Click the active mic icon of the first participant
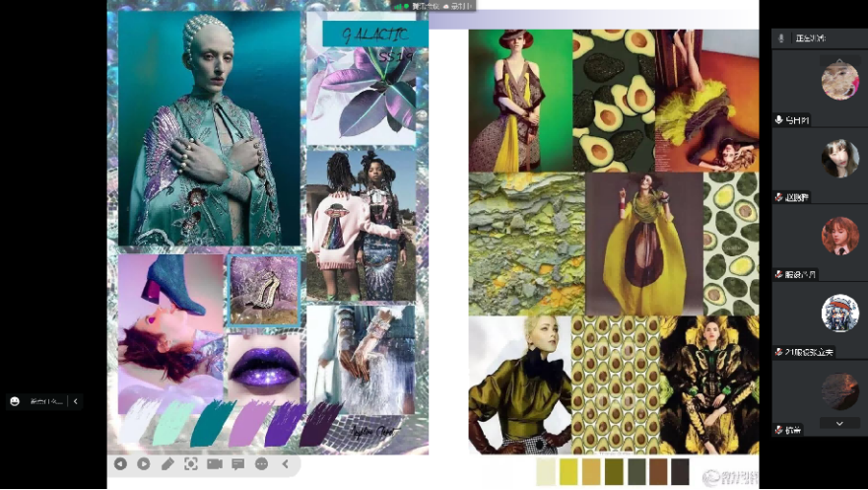Image resolution: width=868 pixels, height=490 pixels. (779, 120)
